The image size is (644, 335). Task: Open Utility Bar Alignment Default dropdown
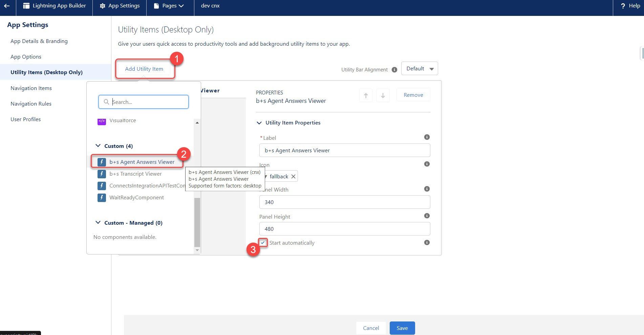point(420,69)
